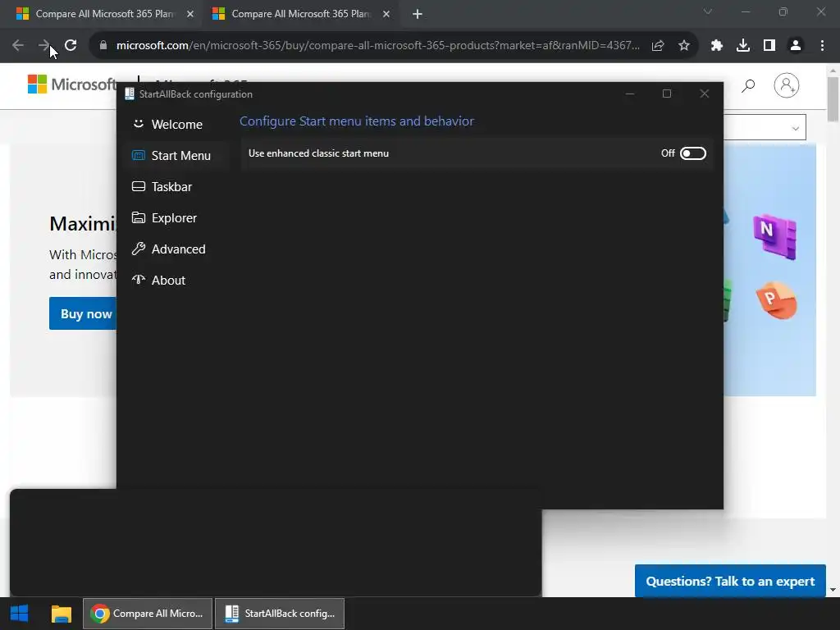This screenshot has width=840, height=630.
Task: Click the scrollbar down arrow on webpage
Action: click(x=833, y=590)
